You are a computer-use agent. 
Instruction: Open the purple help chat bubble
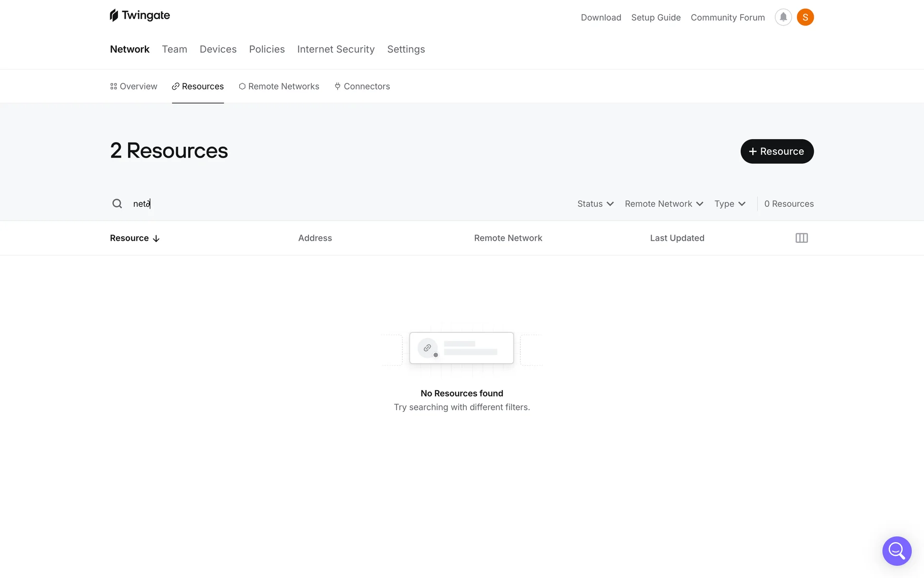tap(897, 551)
